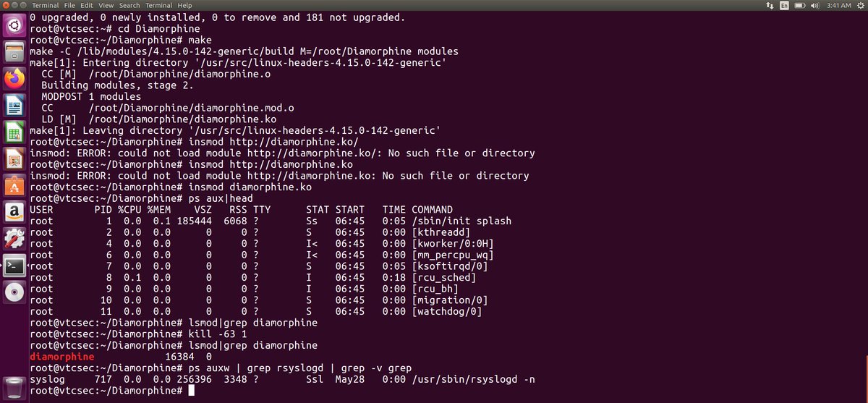Click the 'make[1]: Leaving directory' line

pyautogui.click(x=234, y=130)
